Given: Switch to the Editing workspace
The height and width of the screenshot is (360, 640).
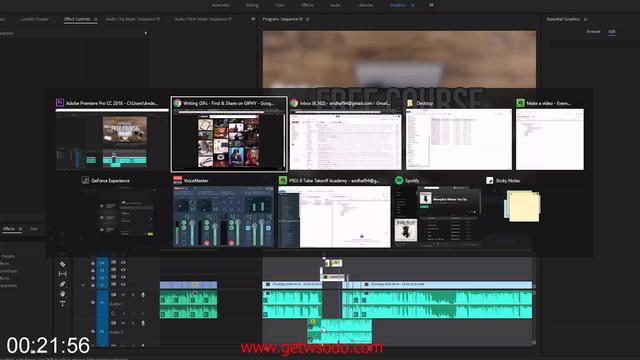Looking at the screenshot, I should pyautogui.click(x=252, y=5).
